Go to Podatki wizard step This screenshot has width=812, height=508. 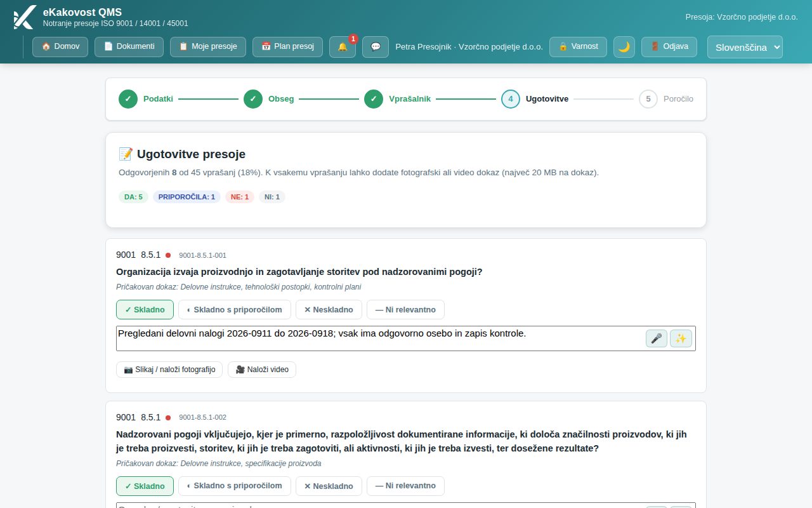coord(146,99)
